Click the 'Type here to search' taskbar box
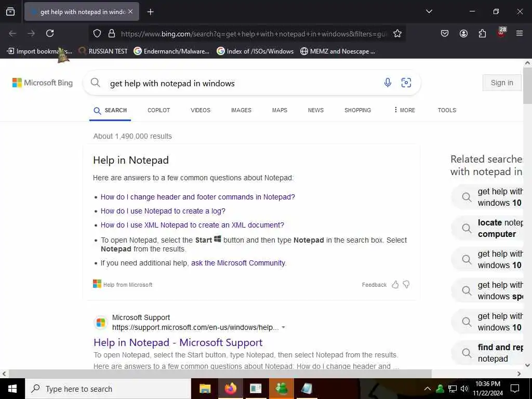Image resolution: width=532 pixels, height=399 pixels. 108,389
